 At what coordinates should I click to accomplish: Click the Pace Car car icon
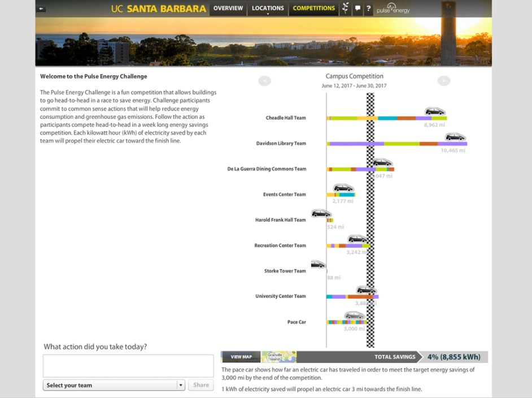coord(355,315)
